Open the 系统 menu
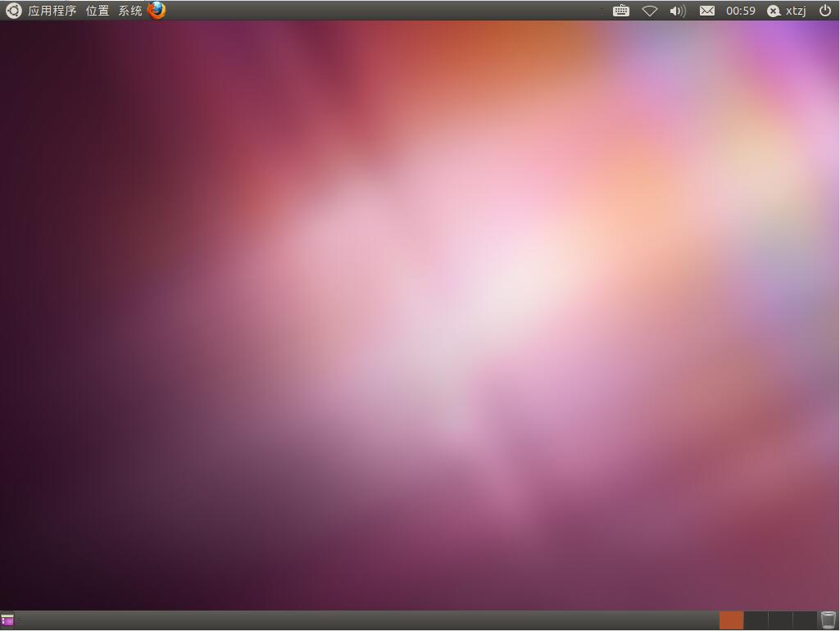 coord(129,11)
